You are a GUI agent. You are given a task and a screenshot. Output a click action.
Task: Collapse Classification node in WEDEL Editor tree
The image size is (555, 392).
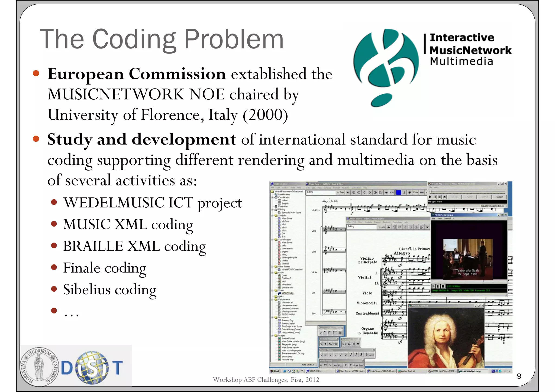pyautogui.click(x=272, y=198)
